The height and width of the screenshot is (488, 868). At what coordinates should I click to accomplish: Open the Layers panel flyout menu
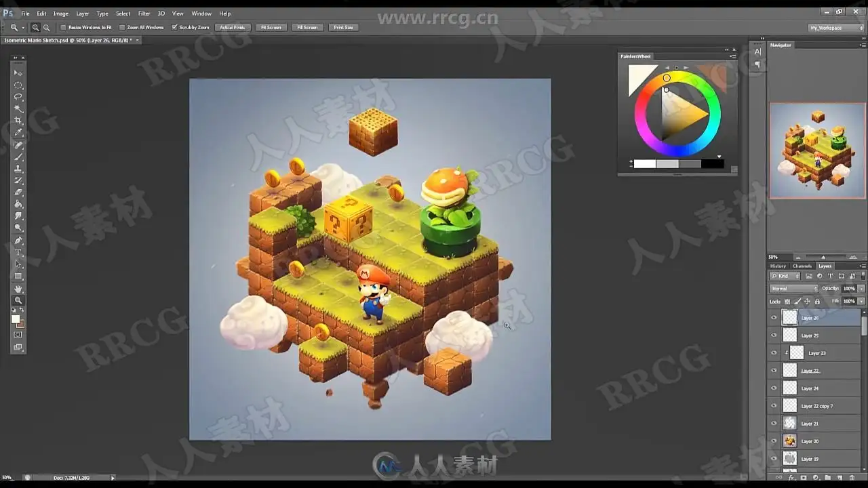[x=863, y=266]
